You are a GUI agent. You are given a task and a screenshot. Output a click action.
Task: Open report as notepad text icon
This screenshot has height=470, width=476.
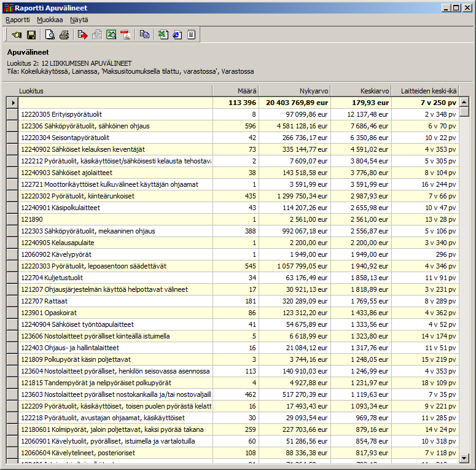(191, 34)
